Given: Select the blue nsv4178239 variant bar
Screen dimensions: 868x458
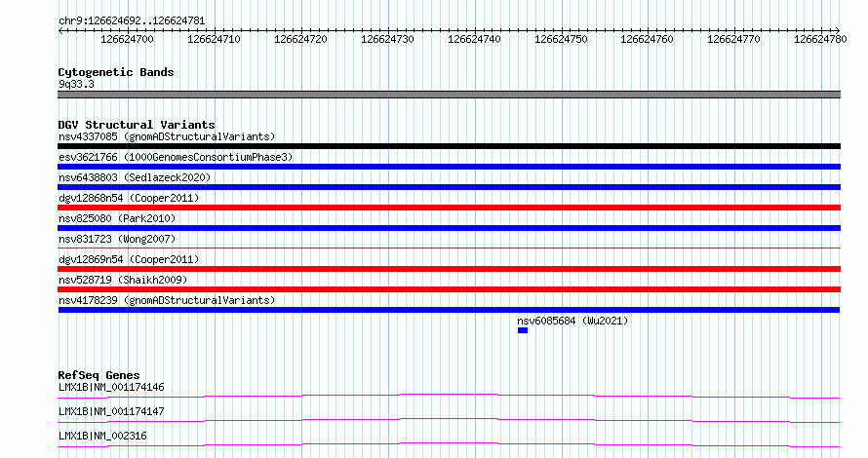Looking at the screenshot, I should click(449, 310).
